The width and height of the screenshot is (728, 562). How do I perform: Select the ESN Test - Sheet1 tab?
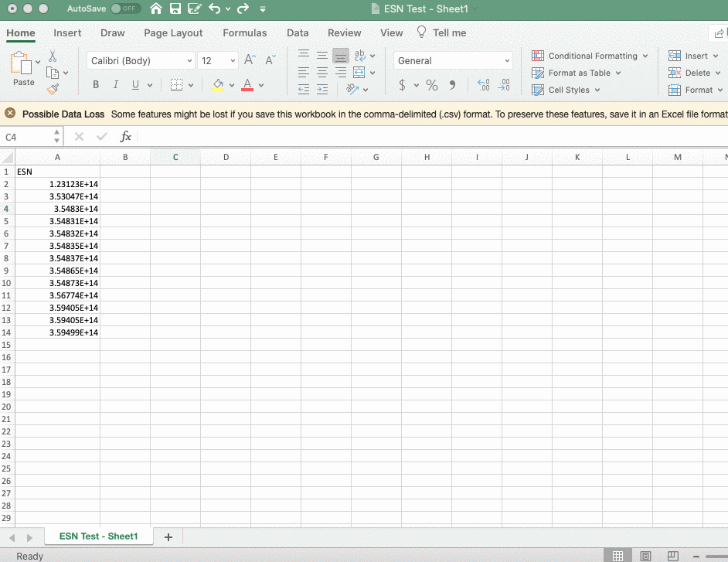pos(98,536)
